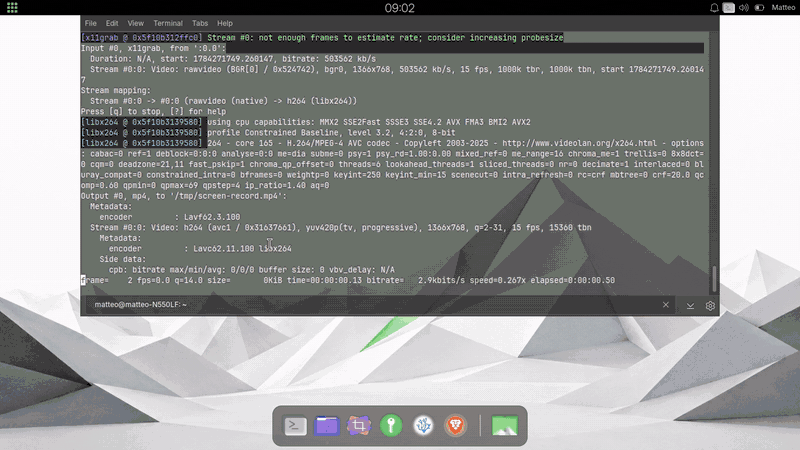Viewport: 800px width, 450px height.
Task: Launch the screenshot crop tool in dock
Action: point(359,426)
